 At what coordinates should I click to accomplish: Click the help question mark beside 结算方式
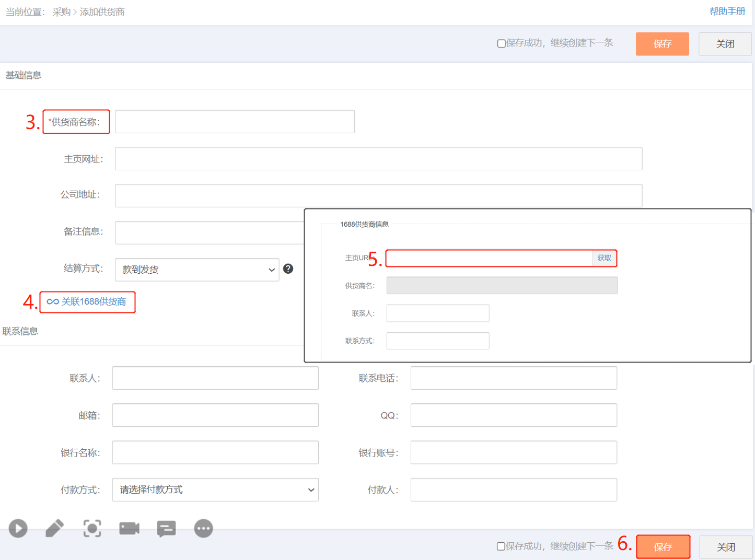point(288,269)
